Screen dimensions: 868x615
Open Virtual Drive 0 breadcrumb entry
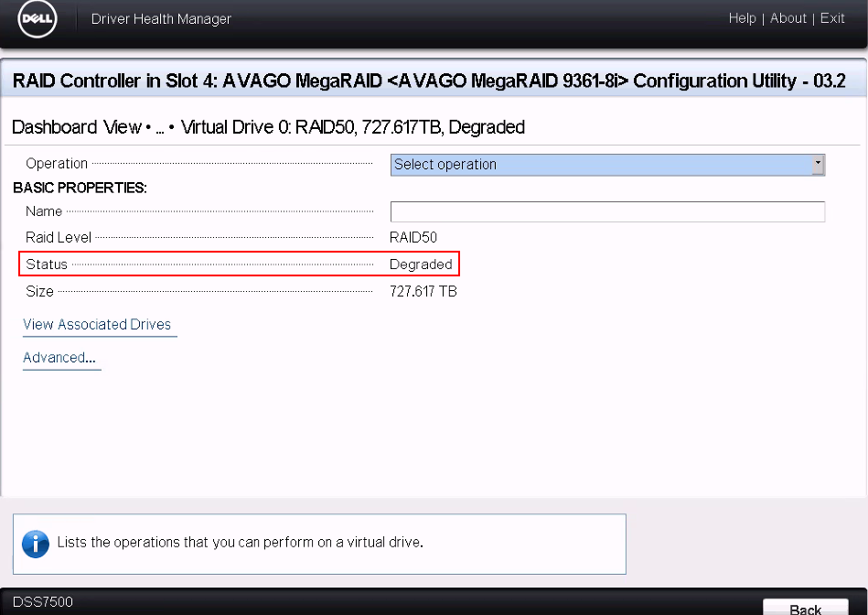[351, 127]
